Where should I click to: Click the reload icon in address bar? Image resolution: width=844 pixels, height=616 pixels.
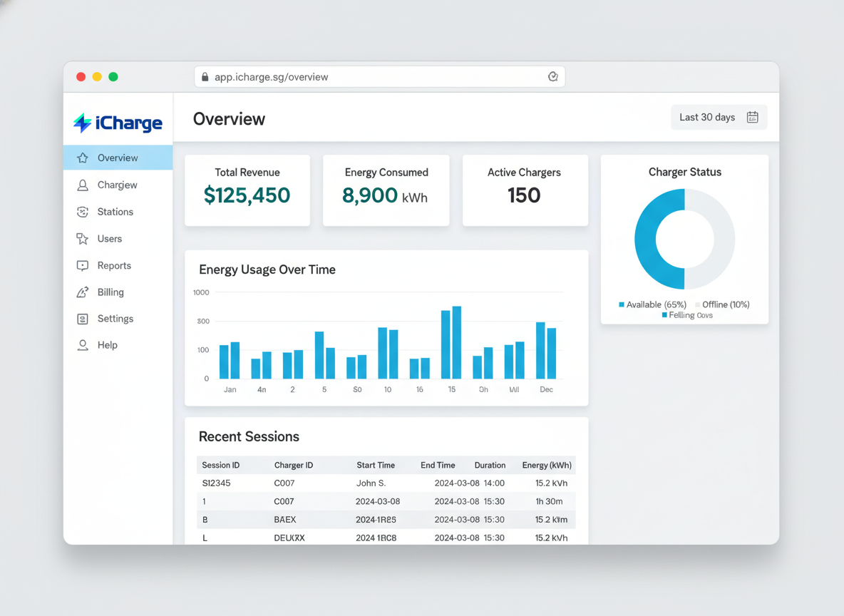(552, 76)
